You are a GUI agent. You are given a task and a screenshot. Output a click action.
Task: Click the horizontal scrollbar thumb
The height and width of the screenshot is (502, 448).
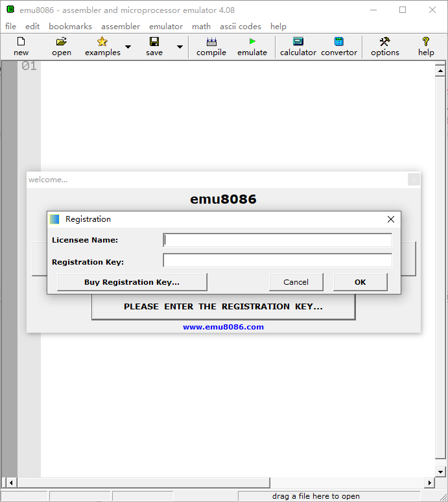143,483
